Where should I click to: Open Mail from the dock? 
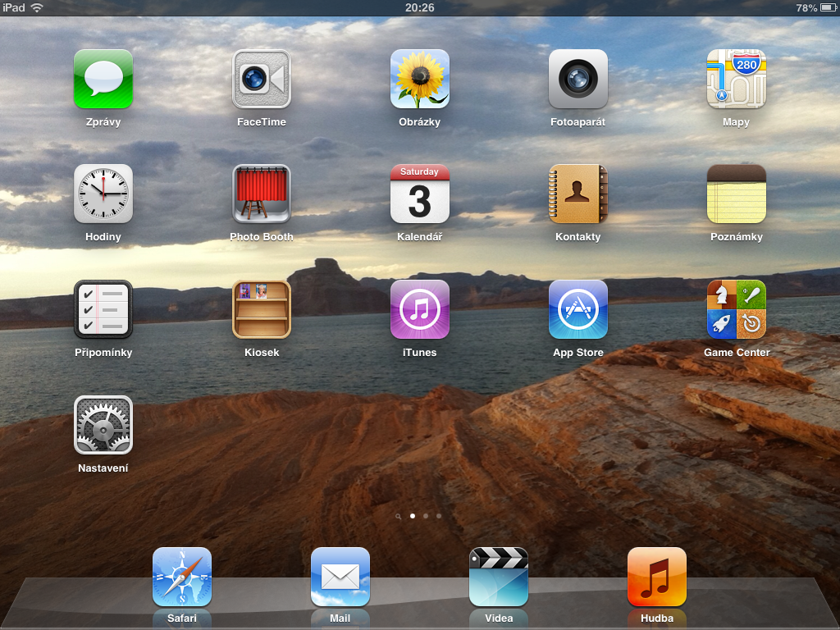click(x=340, y=577)
